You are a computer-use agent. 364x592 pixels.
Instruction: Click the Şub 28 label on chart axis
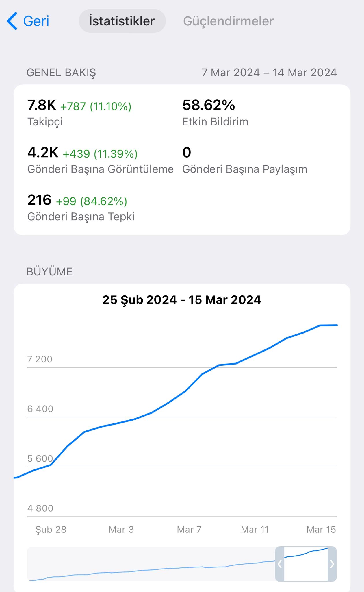tap(51, 530)
